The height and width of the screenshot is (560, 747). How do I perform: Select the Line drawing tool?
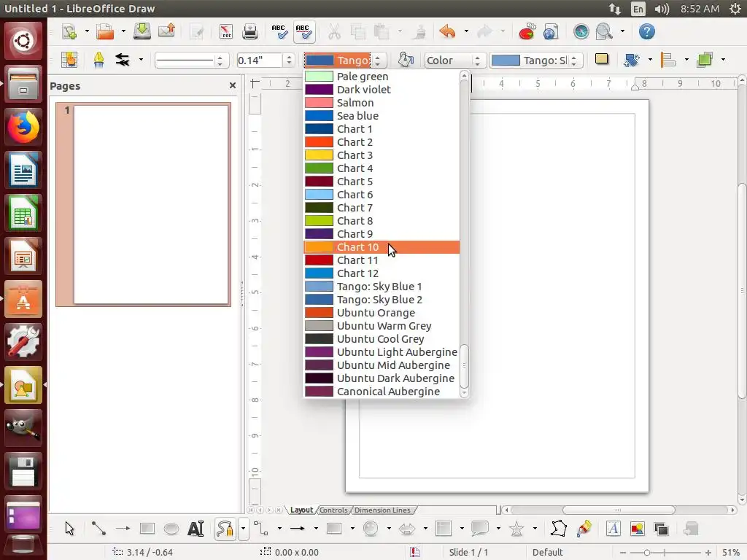point(98,528)
